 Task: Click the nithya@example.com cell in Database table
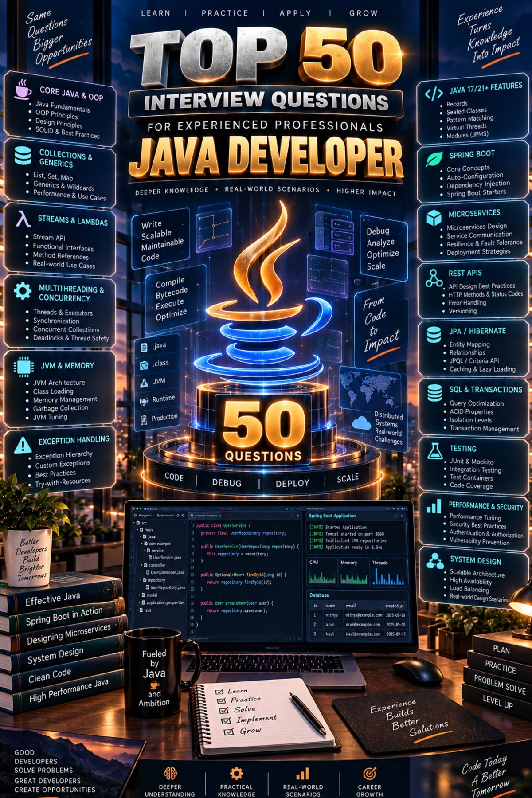(x=364, y=615)
